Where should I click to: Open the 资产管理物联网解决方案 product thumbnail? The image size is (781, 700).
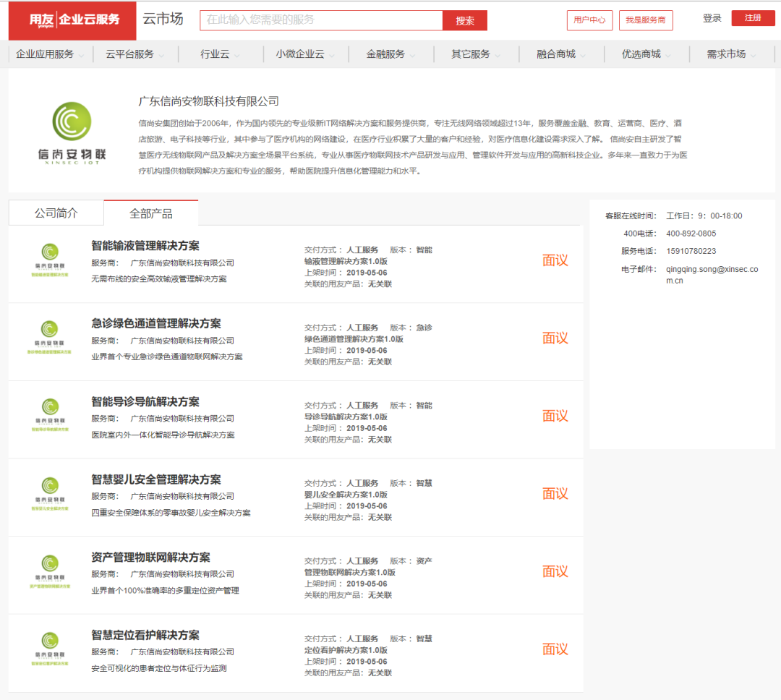pos(50,571)
